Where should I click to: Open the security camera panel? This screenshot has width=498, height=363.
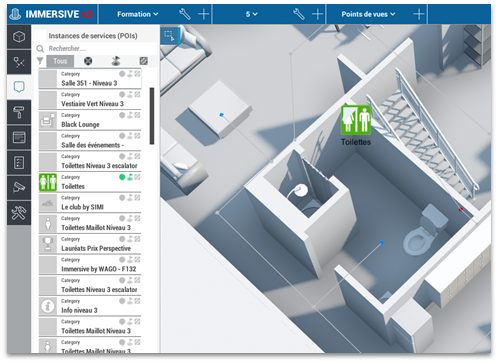[19, 187]
